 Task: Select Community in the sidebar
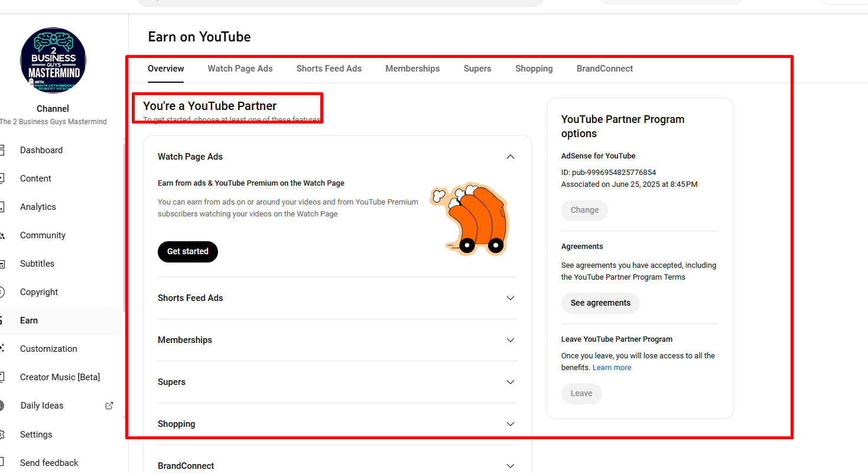(x=43, y=235)
